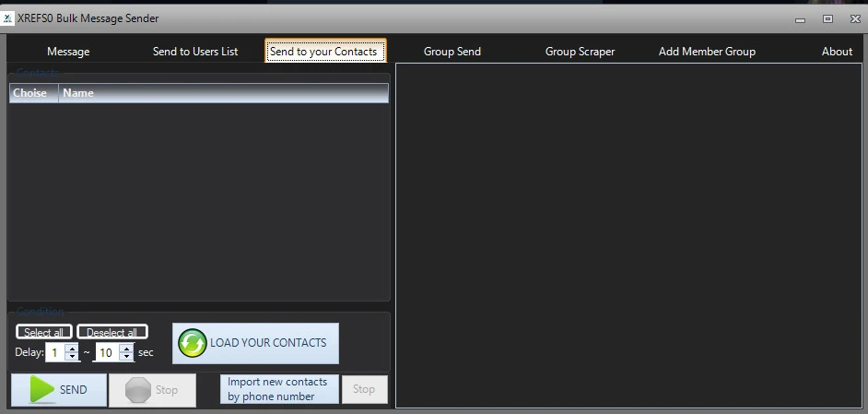
Task: Go to Group Scraper tab
Action: coord(580,52)
